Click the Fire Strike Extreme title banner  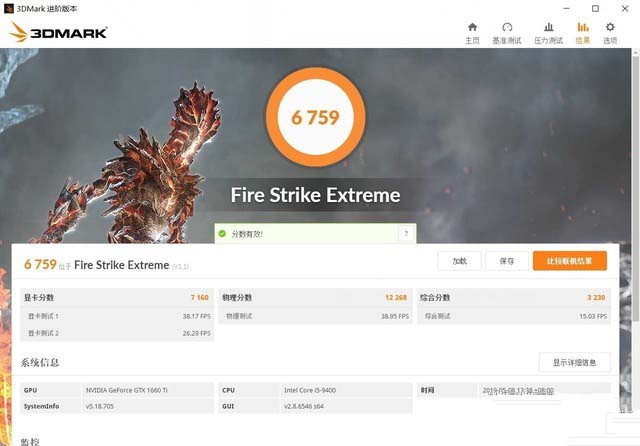click(316, 195)
